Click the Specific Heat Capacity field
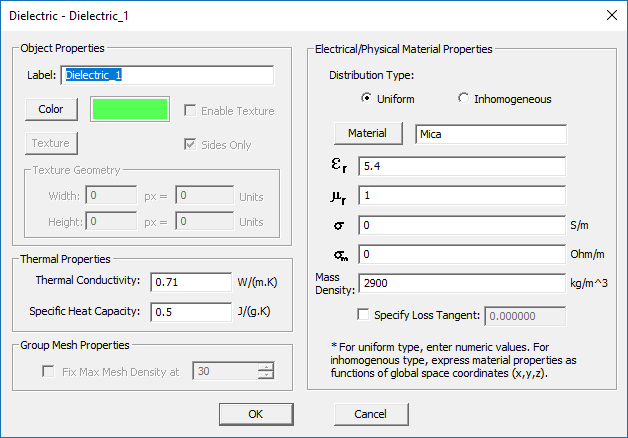Screen dimensions: 628x438 coord(191,312)
